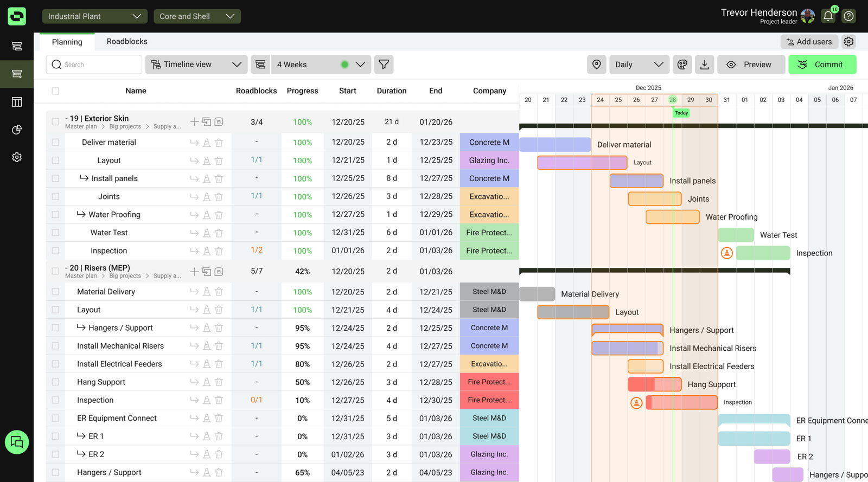868x482 pixels.
Task: Open the Industrial Plant project dropdown
Action: tap(95, 16)
